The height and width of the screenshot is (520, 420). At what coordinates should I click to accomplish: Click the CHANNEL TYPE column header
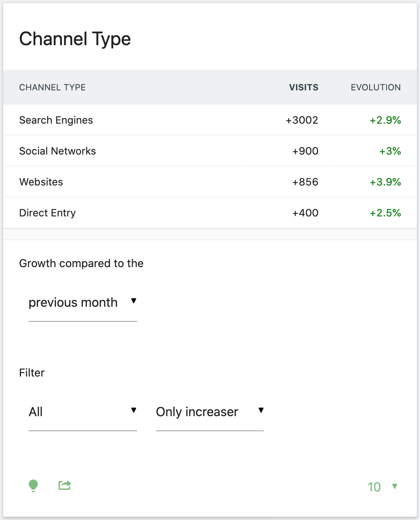52,87
